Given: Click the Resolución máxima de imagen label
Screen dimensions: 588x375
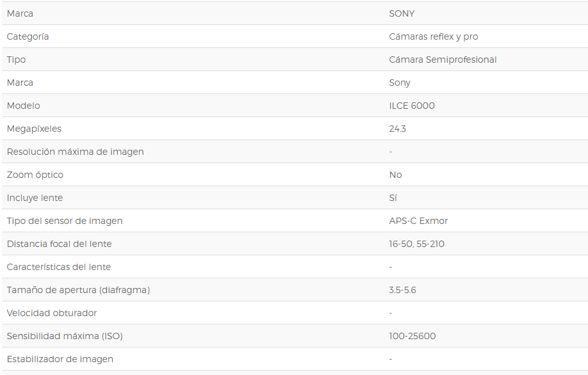Looking at the screenshot, I should pos(76,152).
